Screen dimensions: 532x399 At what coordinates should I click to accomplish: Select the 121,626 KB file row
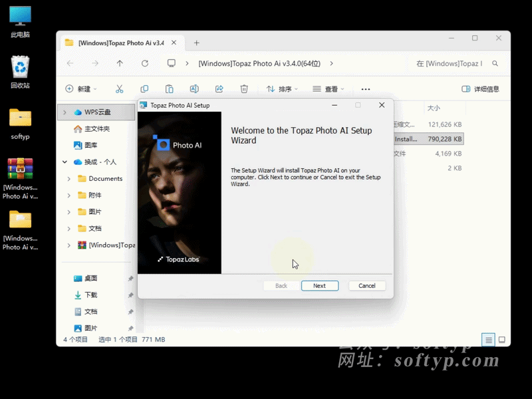click(428, 124)
